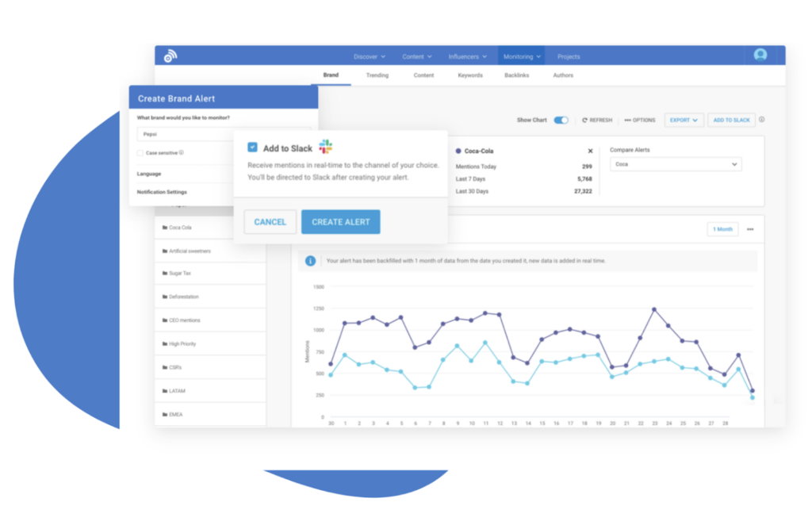Remove Coca-Cola alert with the X icon

pos(590,151)
